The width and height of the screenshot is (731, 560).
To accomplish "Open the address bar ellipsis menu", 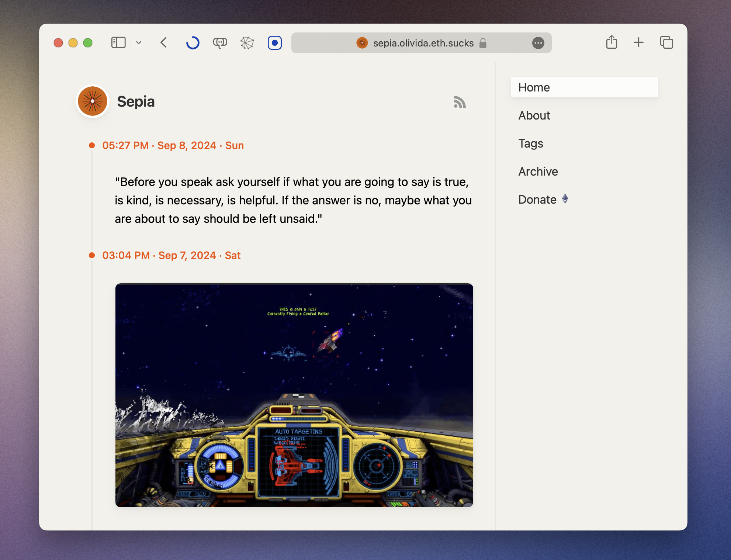I will point(538,43).
